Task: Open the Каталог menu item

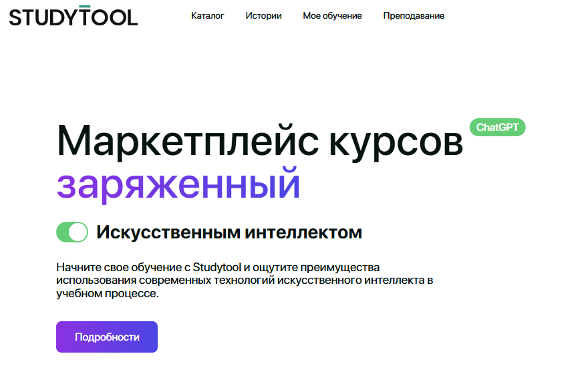Action: (207, 16)
